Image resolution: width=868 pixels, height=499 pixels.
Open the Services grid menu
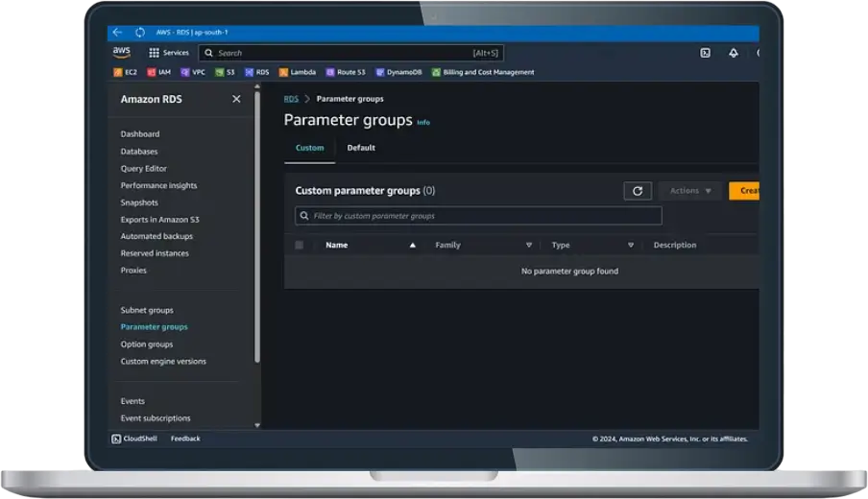(169, 53)
